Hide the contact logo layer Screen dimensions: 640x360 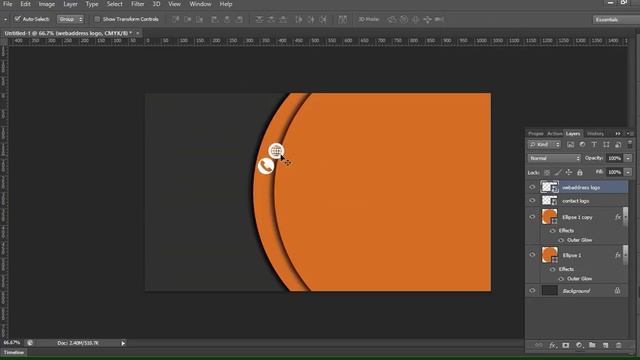pyautogui.click(x=532, y=201)
